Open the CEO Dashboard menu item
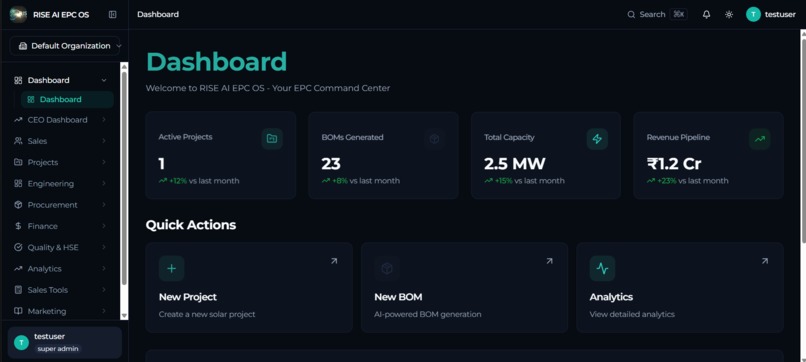806x362 pixels. point(61,120)
